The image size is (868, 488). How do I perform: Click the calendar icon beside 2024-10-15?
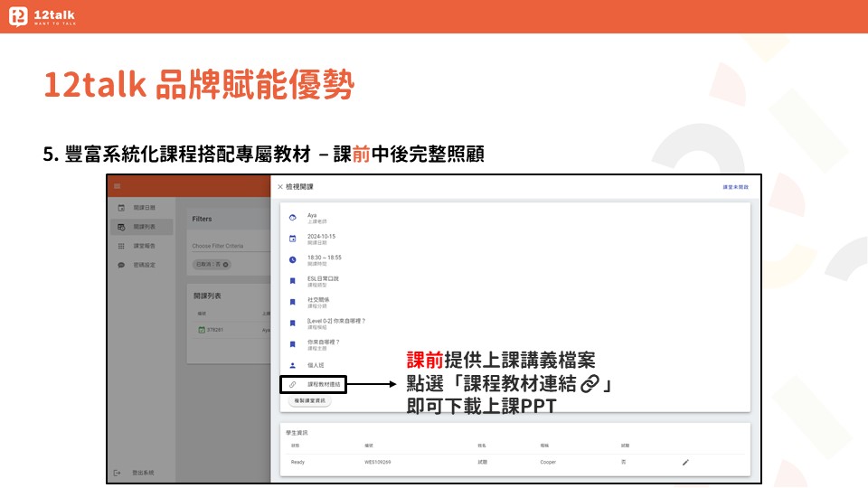(x=293, y=239)
